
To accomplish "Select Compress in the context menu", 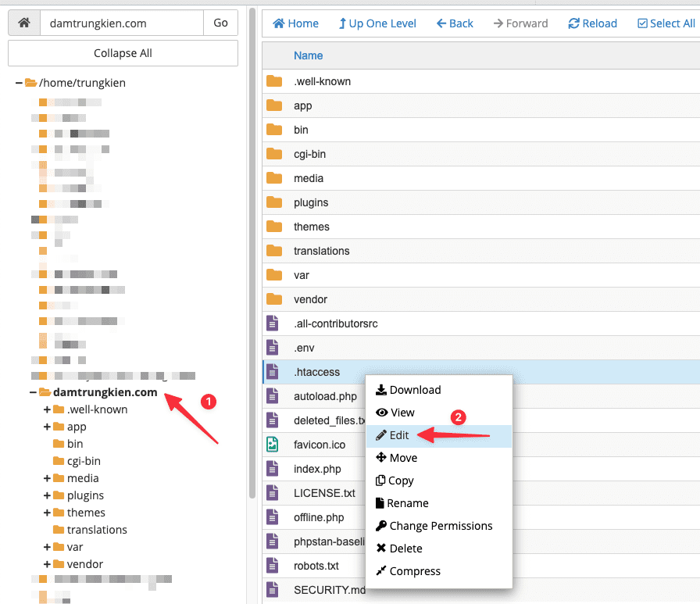I will pos(415,571).
